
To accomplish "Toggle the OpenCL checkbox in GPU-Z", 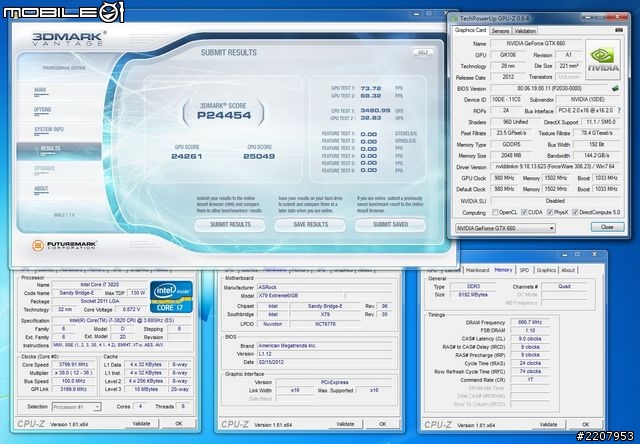I will click(x=495, y=212).
